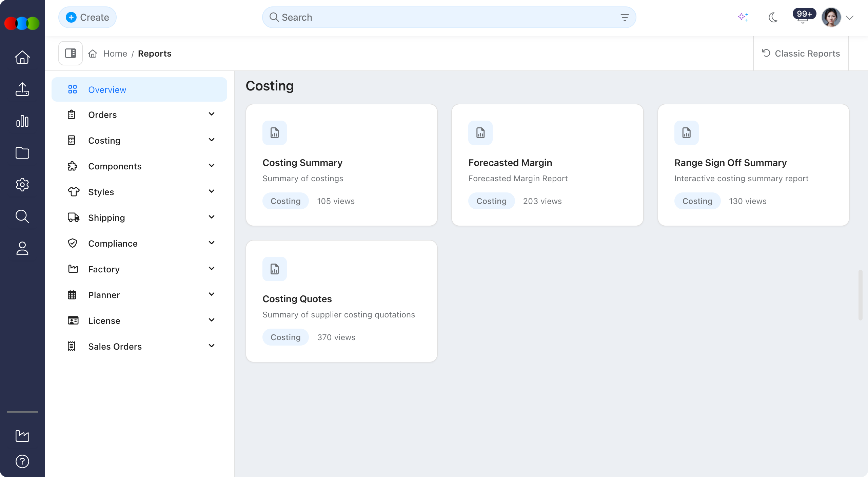
Task: Click the '203 views' text
Action: (x=542, y=201)
